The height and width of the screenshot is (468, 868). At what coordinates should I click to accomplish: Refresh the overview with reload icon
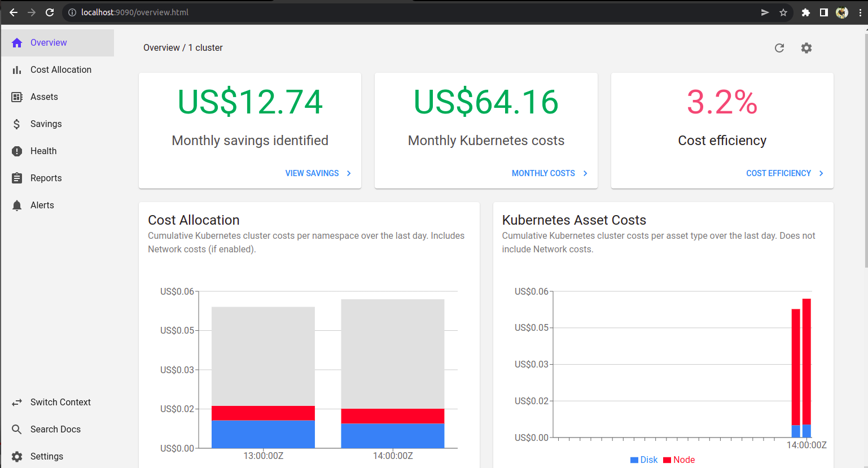point(779,48)
